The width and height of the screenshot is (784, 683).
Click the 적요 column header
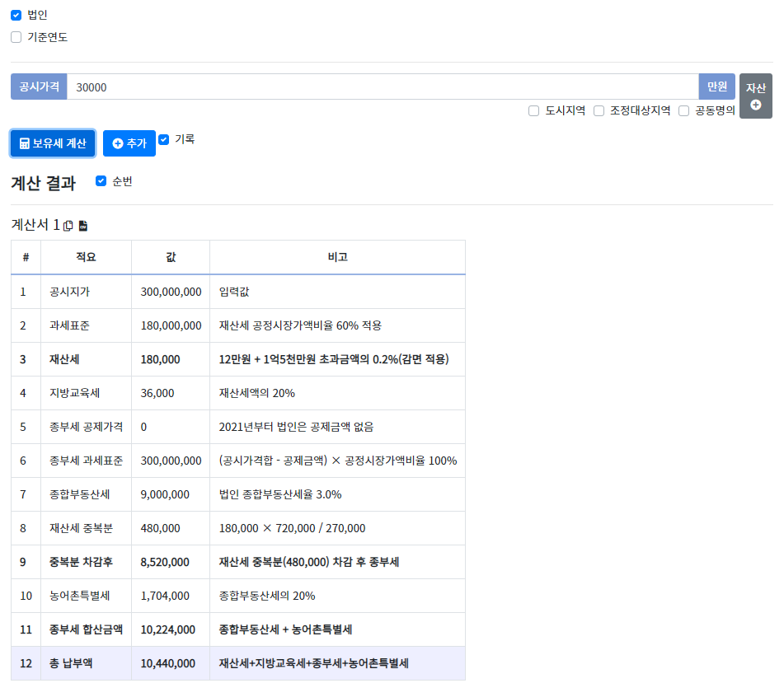pos(86,257)
